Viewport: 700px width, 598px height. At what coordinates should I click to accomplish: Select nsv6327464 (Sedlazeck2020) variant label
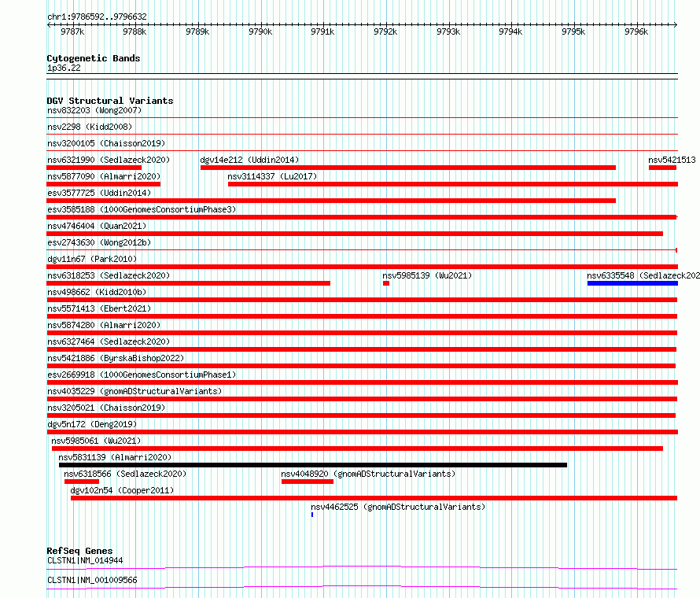click(x=109, y=341)
